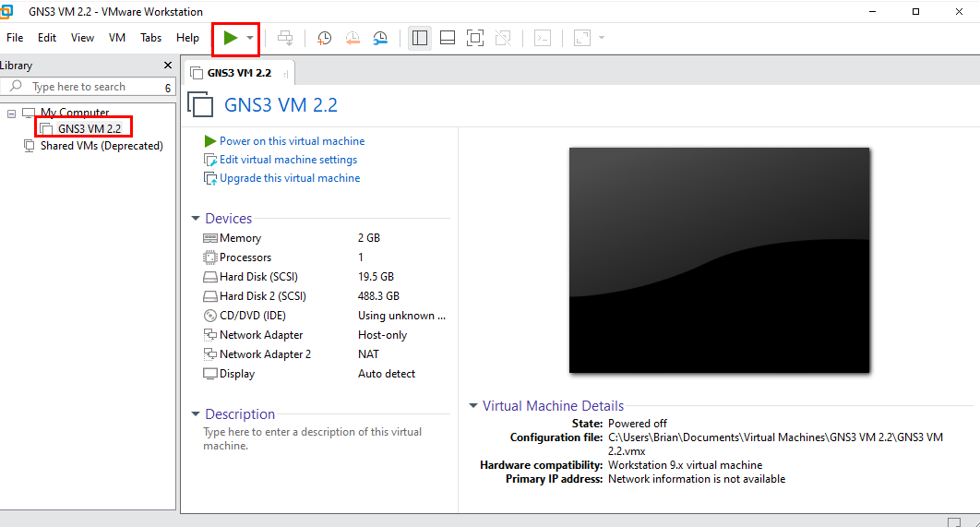Click the VMware Workstation title bar icon
The image size is (980, 527).
tap(6, 11)
